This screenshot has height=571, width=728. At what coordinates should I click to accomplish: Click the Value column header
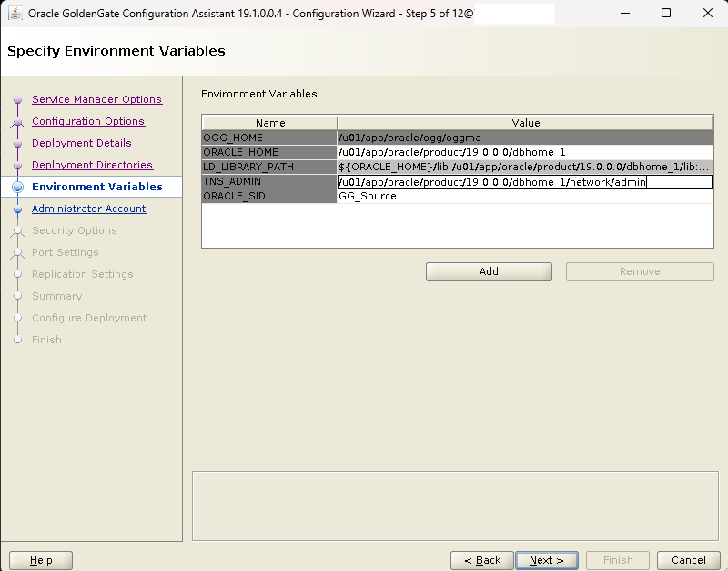[525, 123]
